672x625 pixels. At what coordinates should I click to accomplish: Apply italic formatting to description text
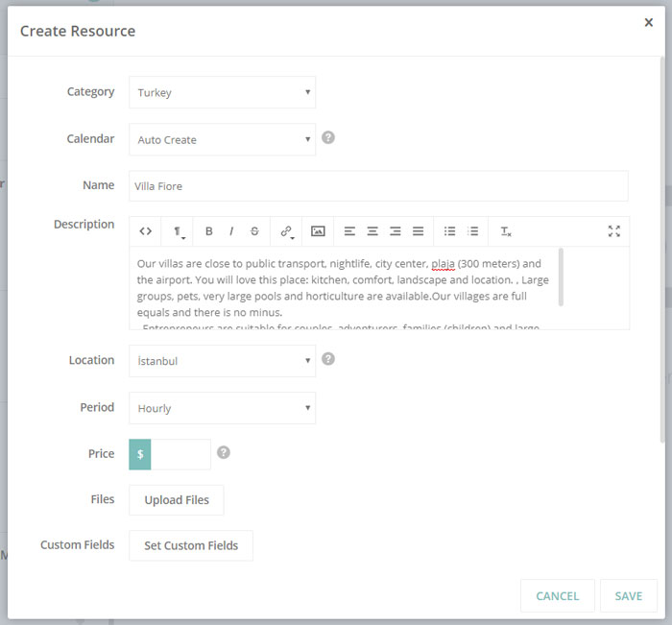click(231, 231)
